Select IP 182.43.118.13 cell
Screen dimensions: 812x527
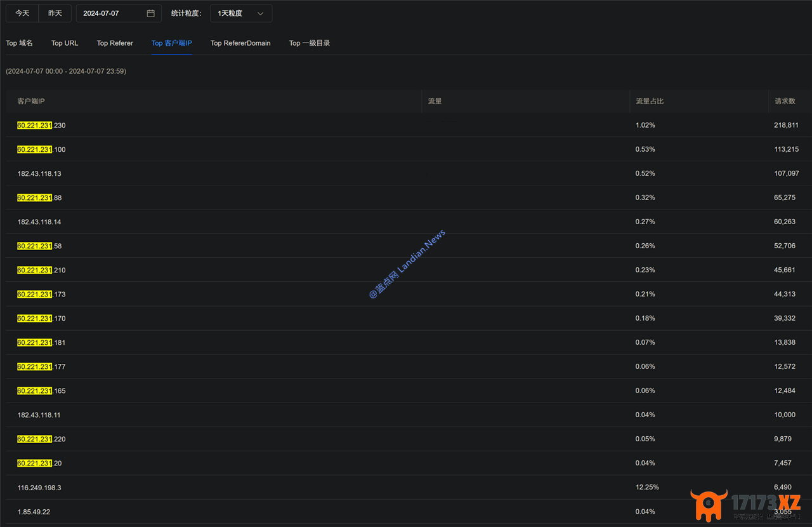pos(39,173)
